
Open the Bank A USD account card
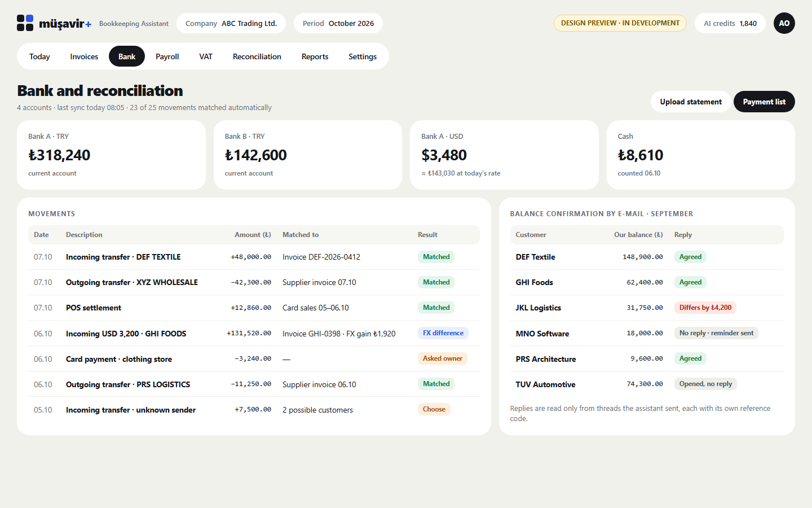point(504,155)
